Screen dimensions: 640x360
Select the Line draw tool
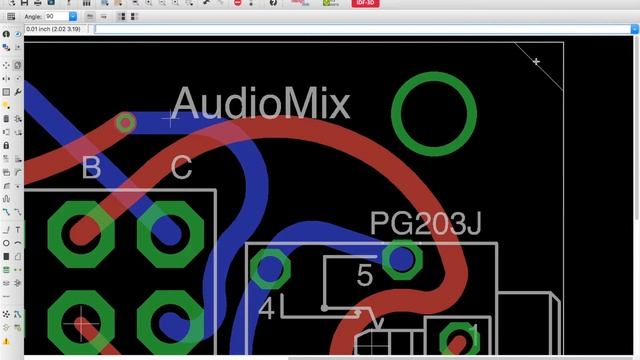click(6, 230)
